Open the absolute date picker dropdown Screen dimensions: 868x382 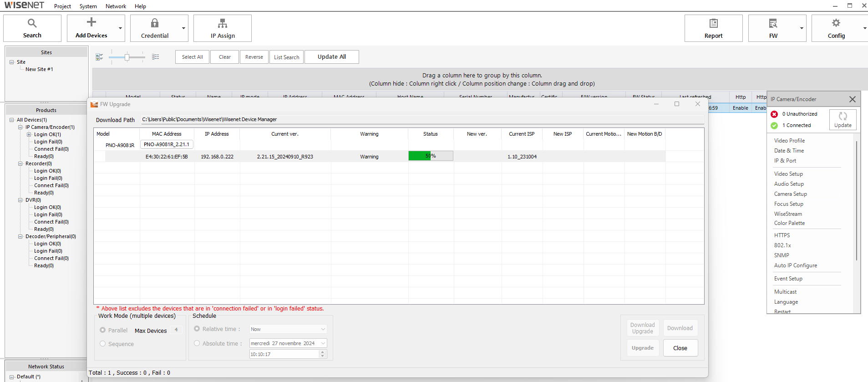[323, 343]
